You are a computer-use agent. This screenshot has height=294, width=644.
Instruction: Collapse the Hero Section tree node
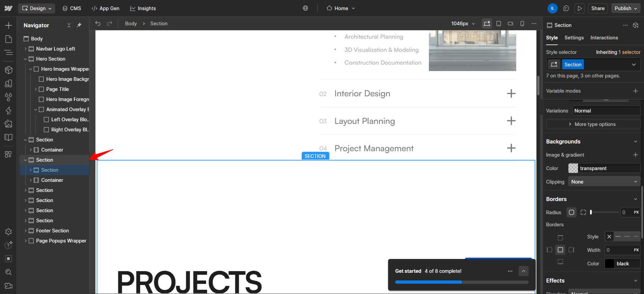tap(26, 59)
